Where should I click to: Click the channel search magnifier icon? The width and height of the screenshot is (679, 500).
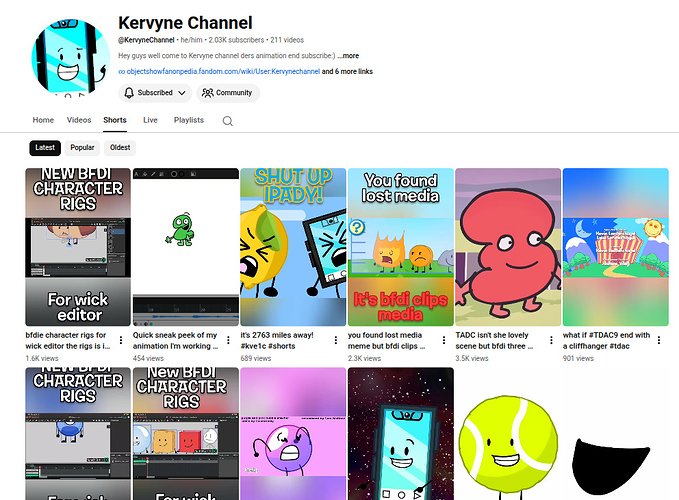[x=227, y=121]
